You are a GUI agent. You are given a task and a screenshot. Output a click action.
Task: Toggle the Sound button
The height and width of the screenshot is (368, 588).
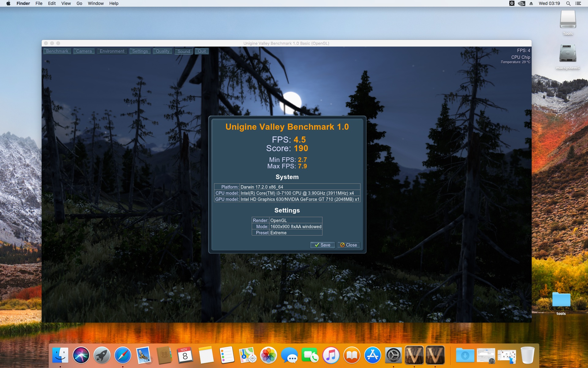(x=184, y=51)
